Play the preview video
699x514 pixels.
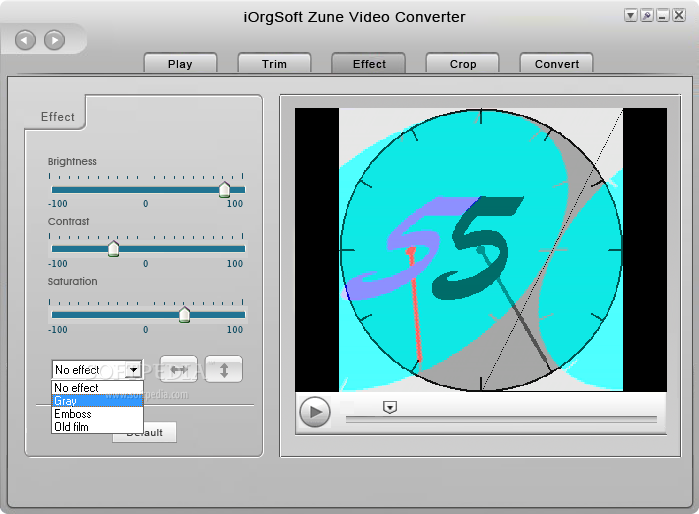315,412
